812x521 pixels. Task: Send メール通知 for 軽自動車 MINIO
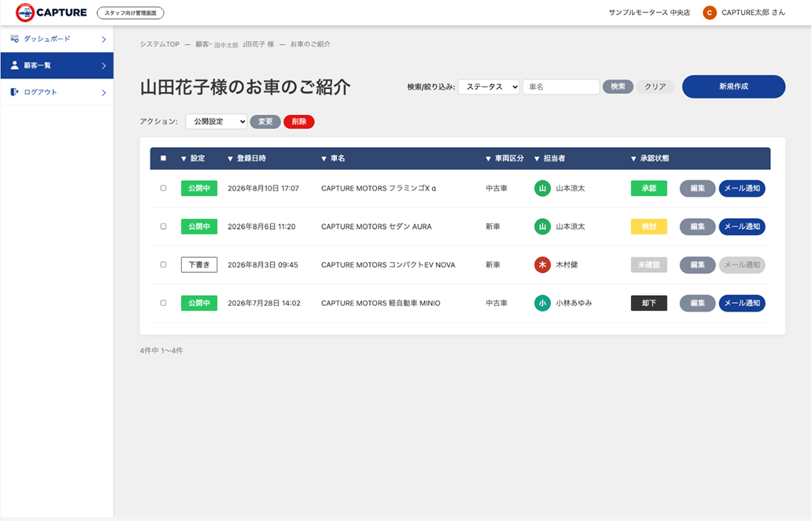pyautogui.click(x=742, y=303)
